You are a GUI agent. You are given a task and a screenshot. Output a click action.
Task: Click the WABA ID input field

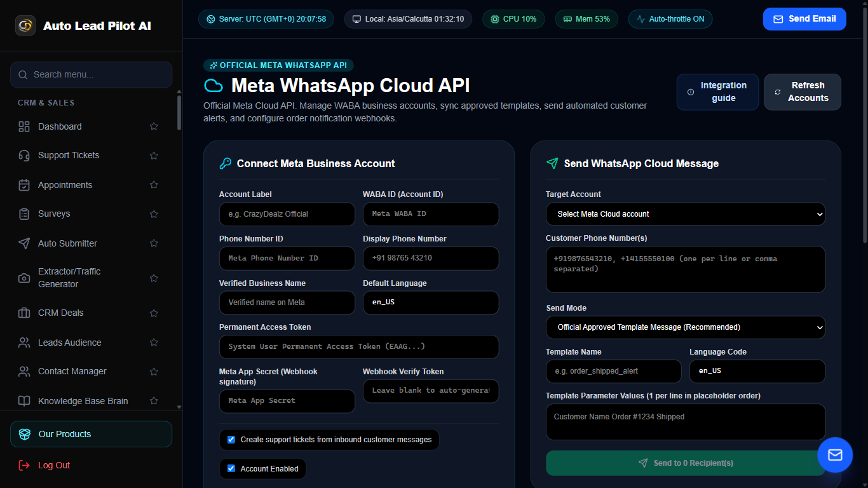click(431, 214)
